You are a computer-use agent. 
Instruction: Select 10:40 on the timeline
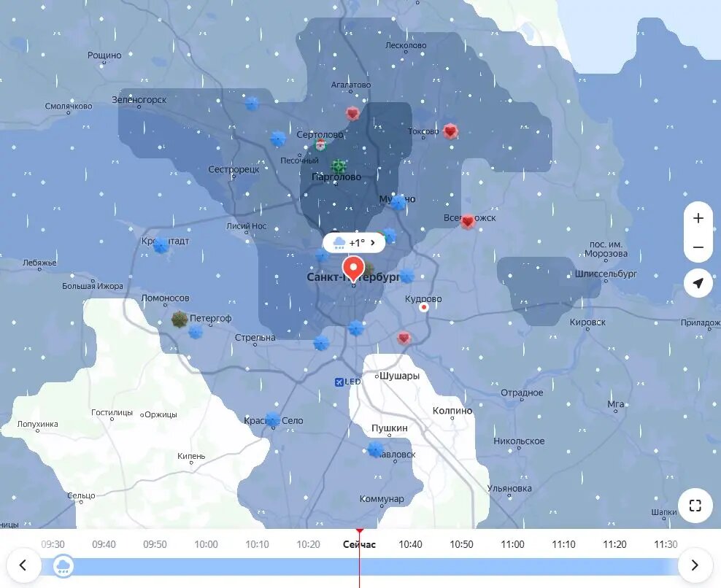point(410,544)
